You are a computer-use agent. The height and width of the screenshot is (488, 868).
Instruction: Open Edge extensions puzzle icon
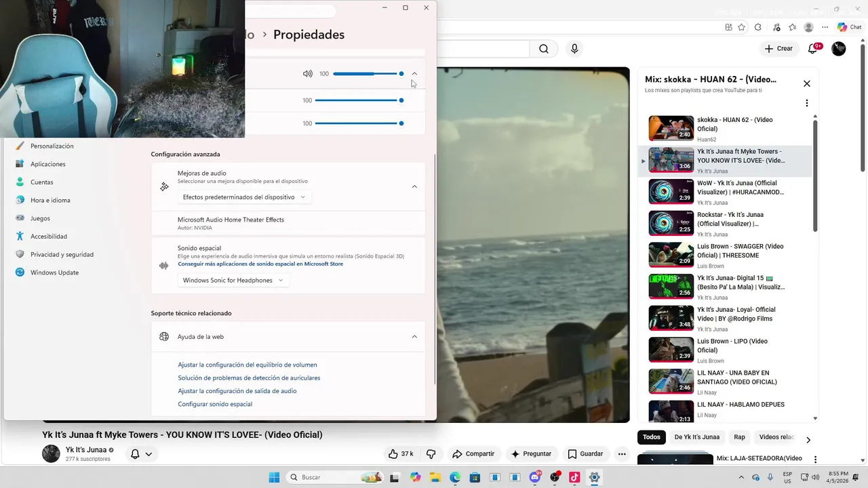tap(758, 27)
